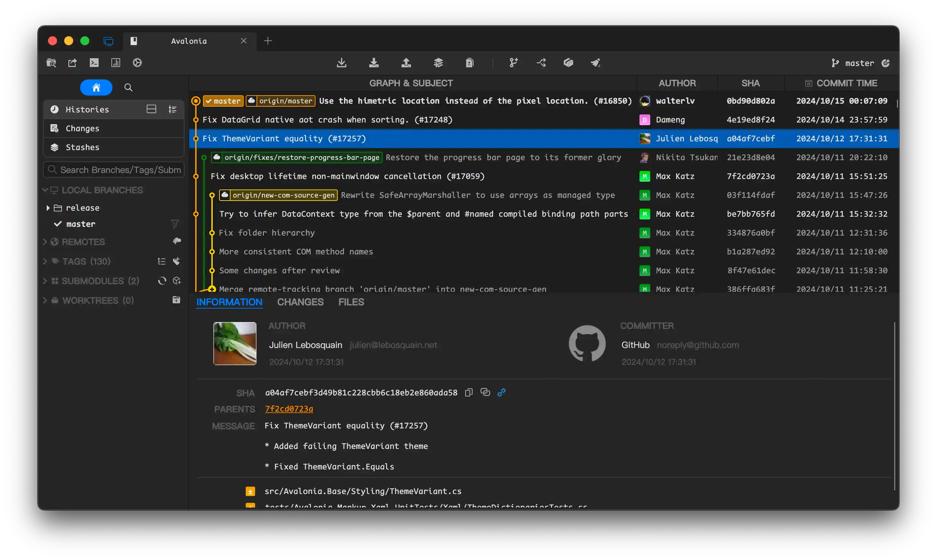This screenshot has width=937, height=560.
Task: Switch to the CHANGES tab
Action: pyautogui.click(x=300, y=302)
